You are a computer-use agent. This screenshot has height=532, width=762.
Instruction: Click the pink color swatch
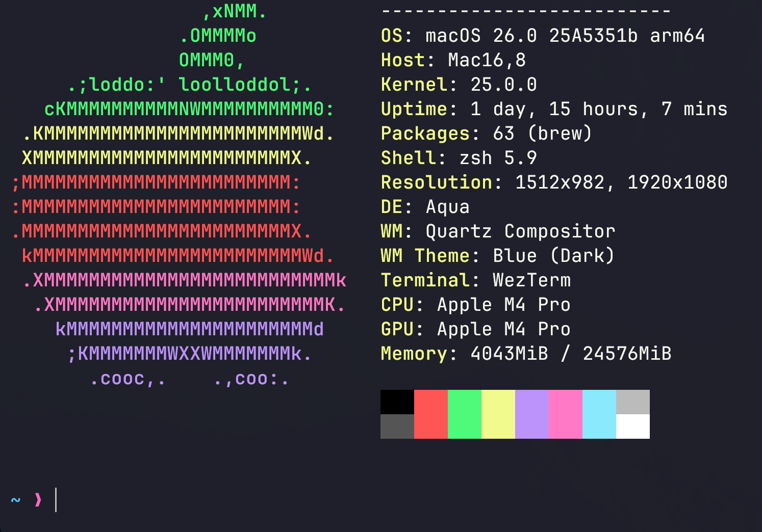(x=566, y=414)
